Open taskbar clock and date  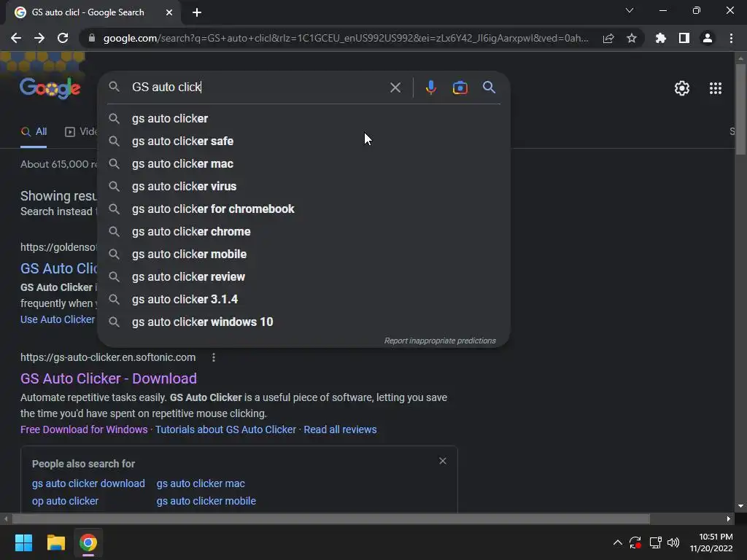point(712,542)
